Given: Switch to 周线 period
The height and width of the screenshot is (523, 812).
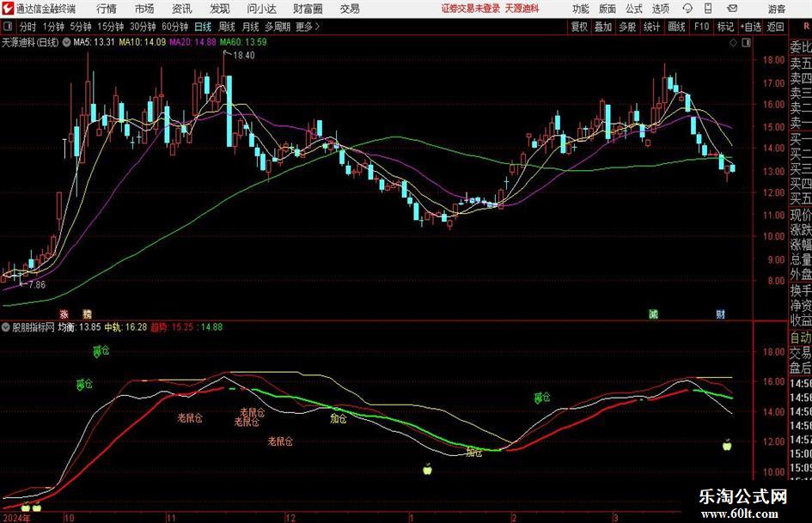Looking at the screenshot, I should pyautogui.click(x=227, y=27).
